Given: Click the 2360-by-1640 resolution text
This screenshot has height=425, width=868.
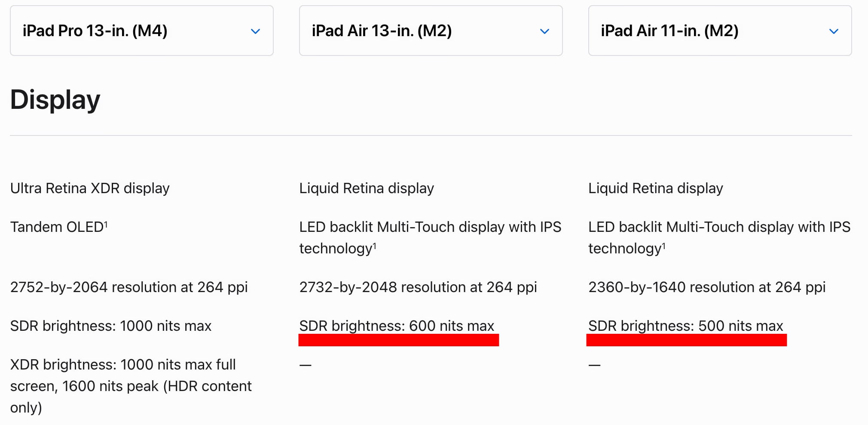Looking at the screenshot, I should click(x=707, y=287).
